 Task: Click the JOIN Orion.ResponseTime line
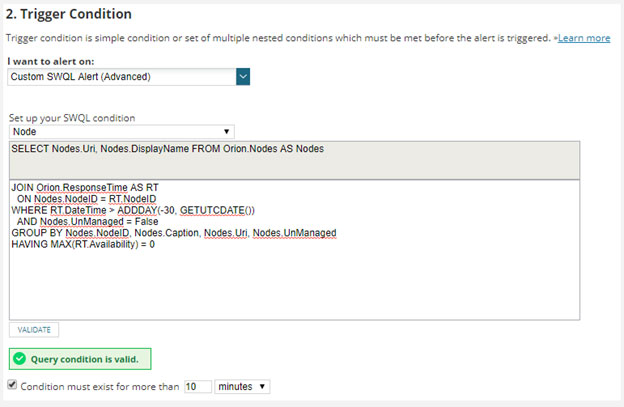tap(85, 187)
